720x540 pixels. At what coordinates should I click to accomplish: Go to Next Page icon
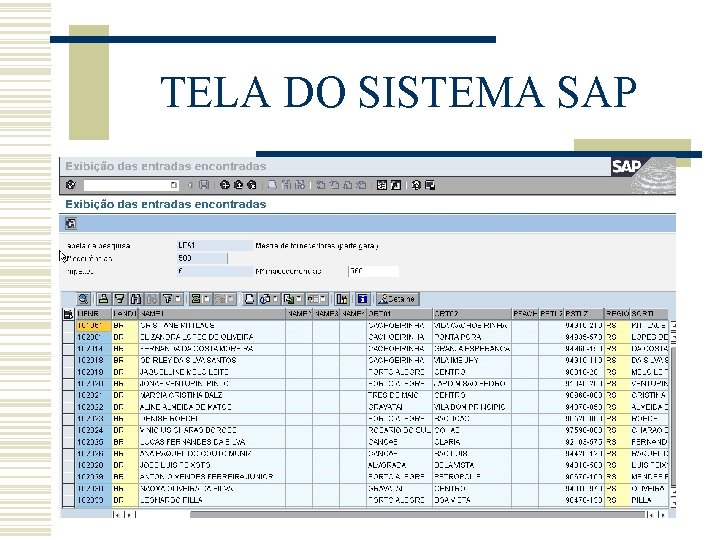point(348,185)
